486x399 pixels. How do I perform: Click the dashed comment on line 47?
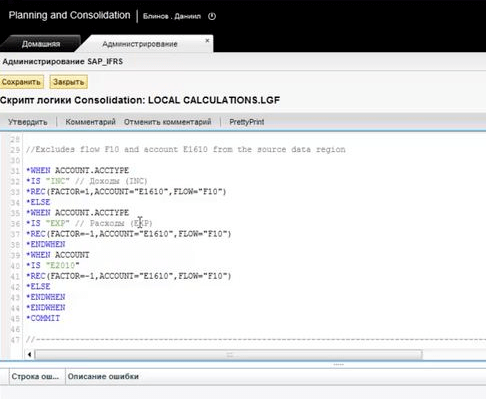pyautogui.click(x=256, y=340)
